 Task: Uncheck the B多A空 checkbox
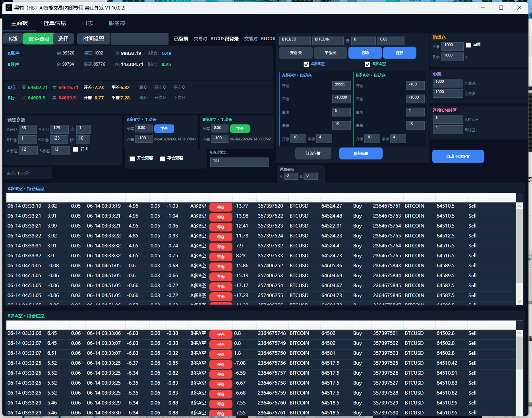click(368, 64)
